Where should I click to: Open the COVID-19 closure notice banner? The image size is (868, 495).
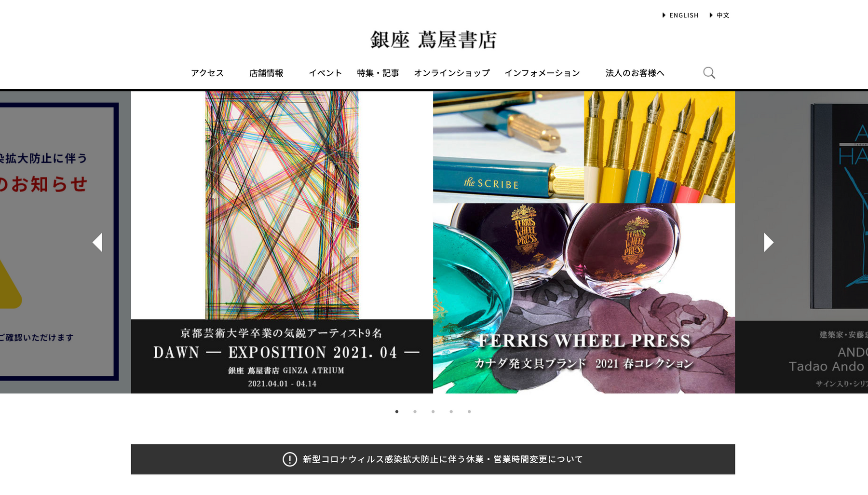[433, 459]
